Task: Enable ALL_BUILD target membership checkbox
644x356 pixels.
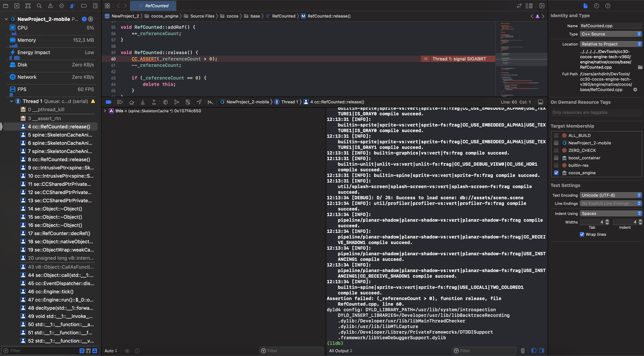Action: 556,135
